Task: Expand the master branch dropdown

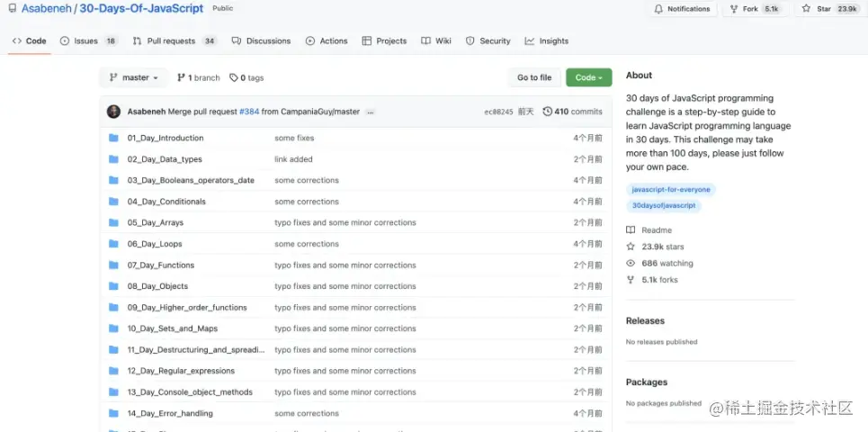Action: point(133,77)
